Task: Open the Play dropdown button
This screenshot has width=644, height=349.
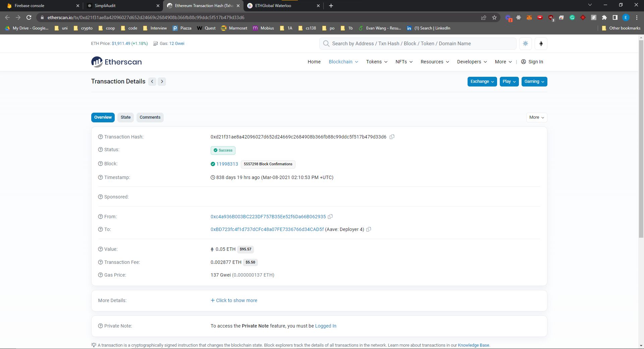Action: (509, 81)
